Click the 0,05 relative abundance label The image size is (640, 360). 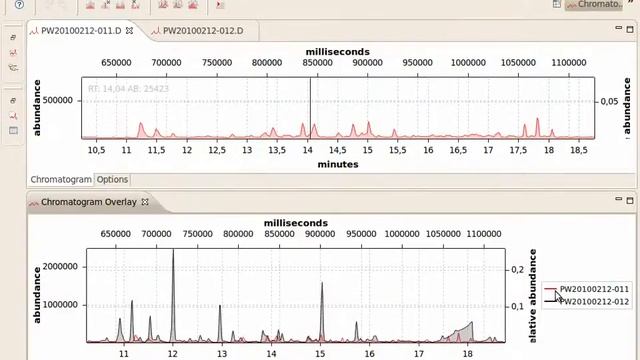point(609,101)
